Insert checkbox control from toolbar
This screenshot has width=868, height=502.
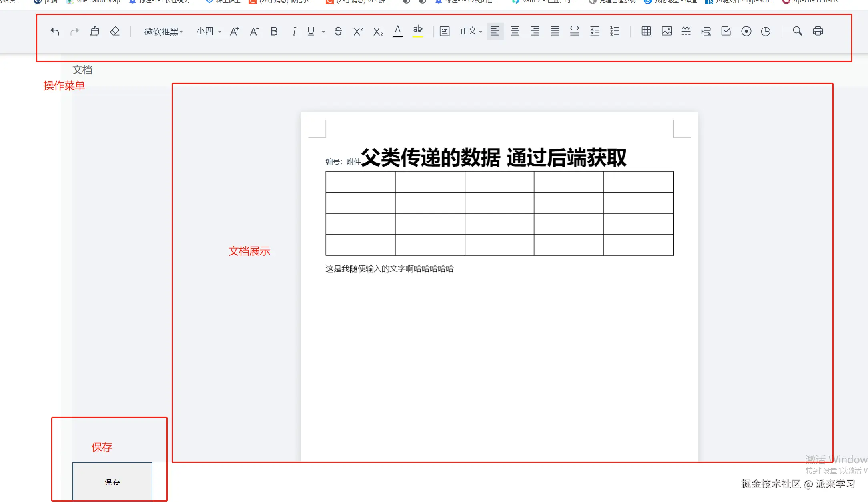(726, 31)
